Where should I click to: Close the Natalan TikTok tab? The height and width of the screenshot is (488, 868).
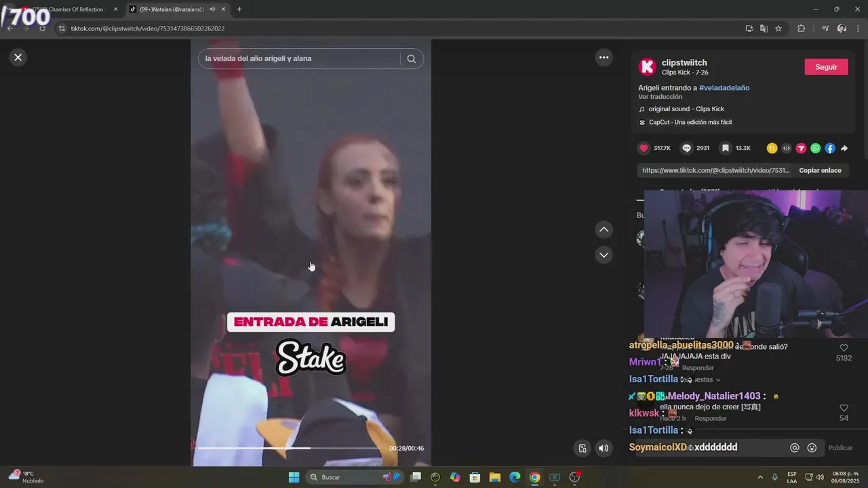[223, 9]
